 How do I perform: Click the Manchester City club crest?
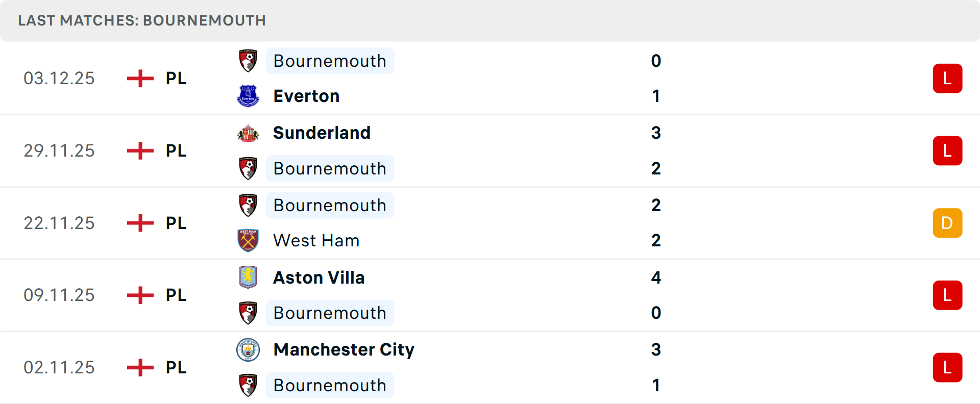coord(248,350)
